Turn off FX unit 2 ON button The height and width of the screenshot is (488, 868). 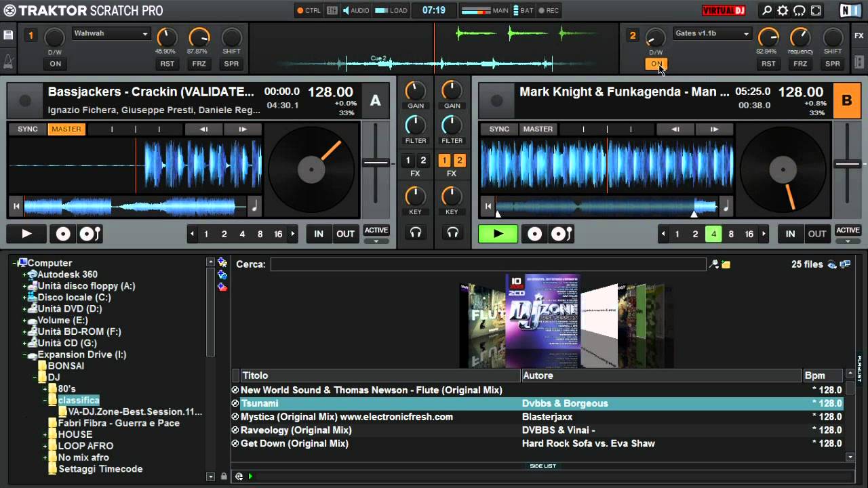(x=656, y=64)
